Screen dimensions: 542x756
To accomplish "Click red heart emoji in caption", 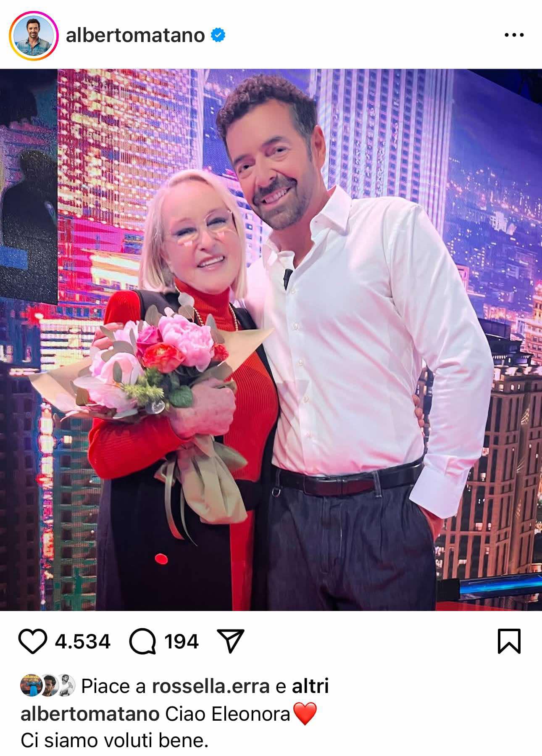I will (305, 714).
